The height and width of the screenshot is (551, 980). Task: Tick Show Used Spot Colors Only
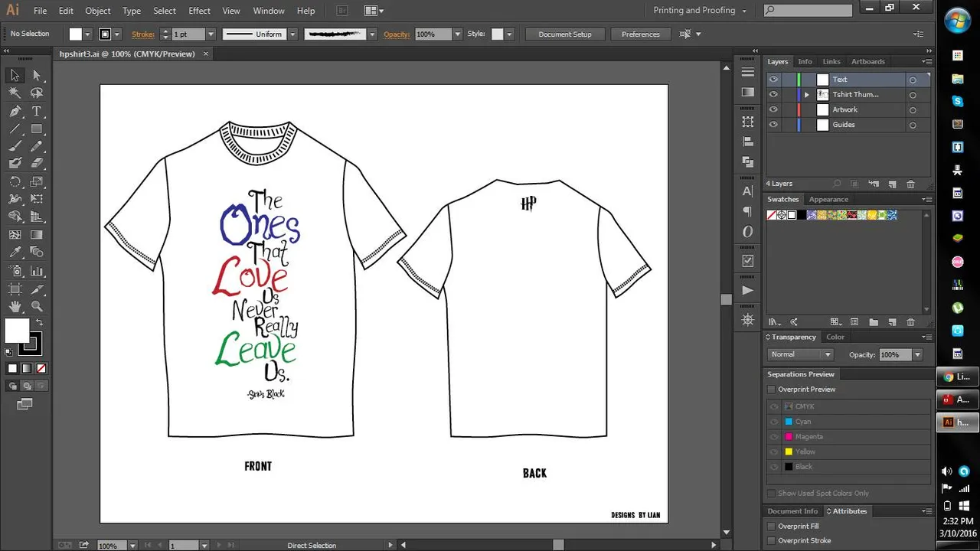[x=772, y=494]
